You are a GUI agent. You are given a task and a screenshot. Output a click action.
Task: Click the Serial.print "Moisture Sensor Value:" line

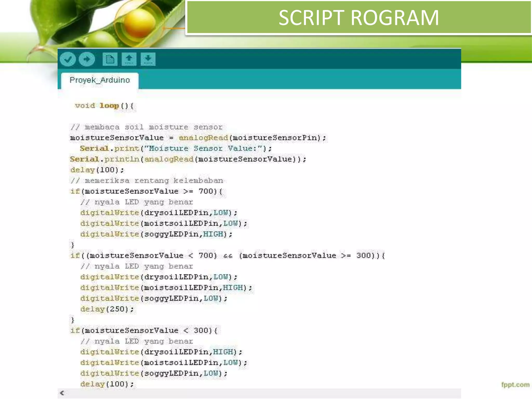coord(176,149)
